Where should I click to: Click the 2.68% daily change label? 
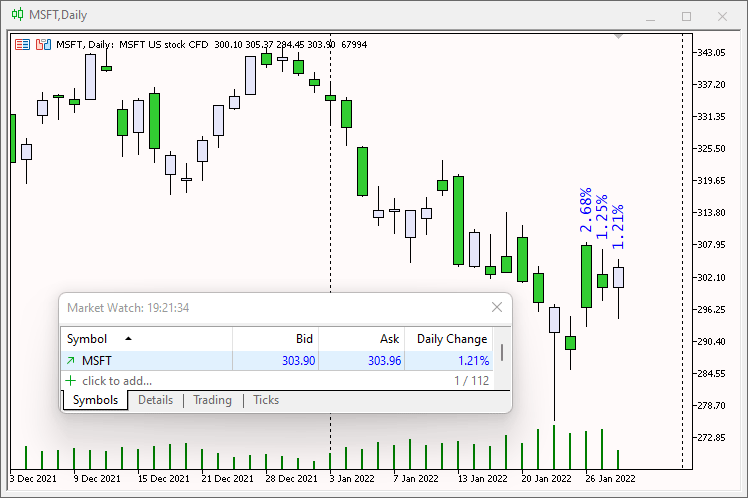click(x=586, y=210)
